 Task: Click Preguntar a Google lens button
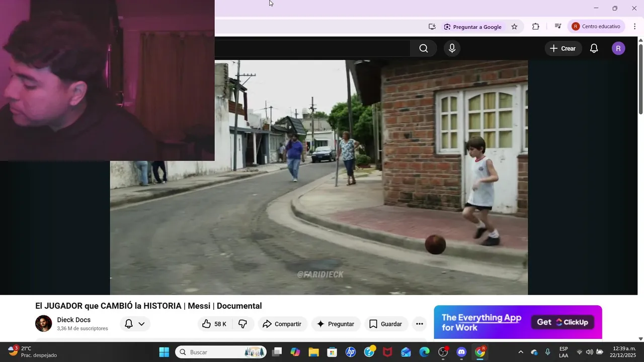[472, 27]
